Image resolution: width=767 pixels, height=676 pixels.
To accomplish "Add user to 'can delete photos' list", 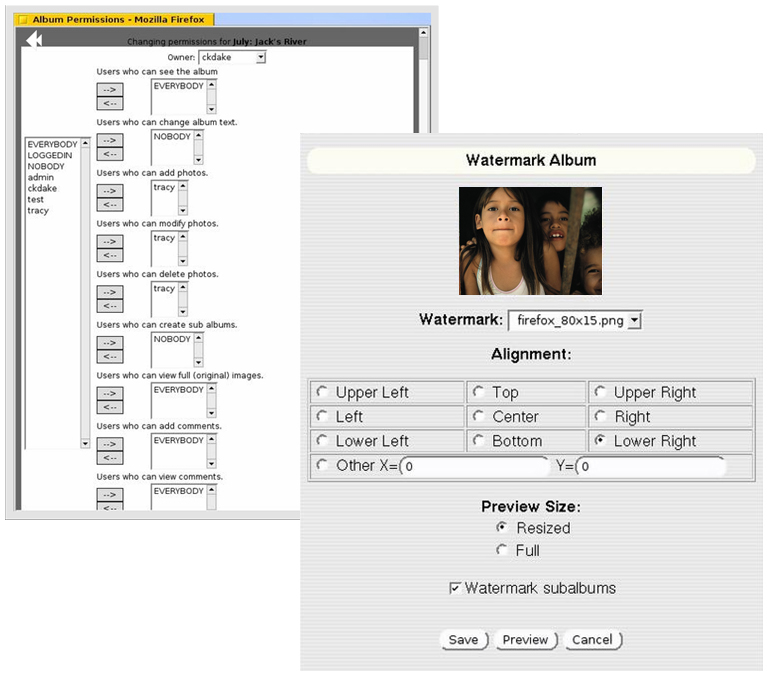I will click(110, 292).
